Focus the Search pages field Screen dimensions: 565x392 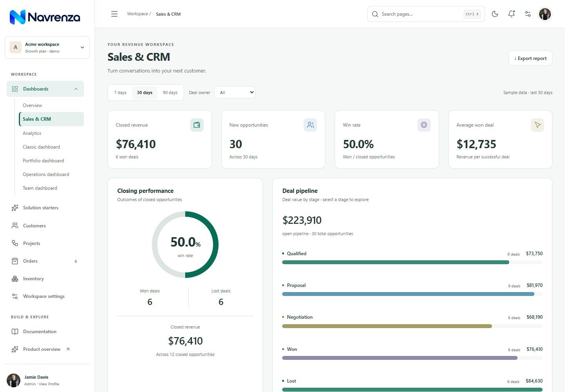[x=426, y=14]
